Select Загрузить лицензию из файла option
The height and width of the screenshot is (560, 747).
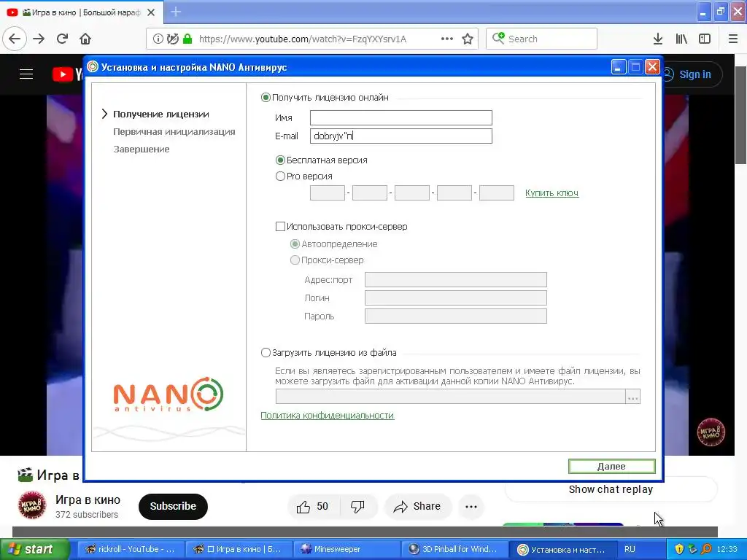[x=266, y=353]
